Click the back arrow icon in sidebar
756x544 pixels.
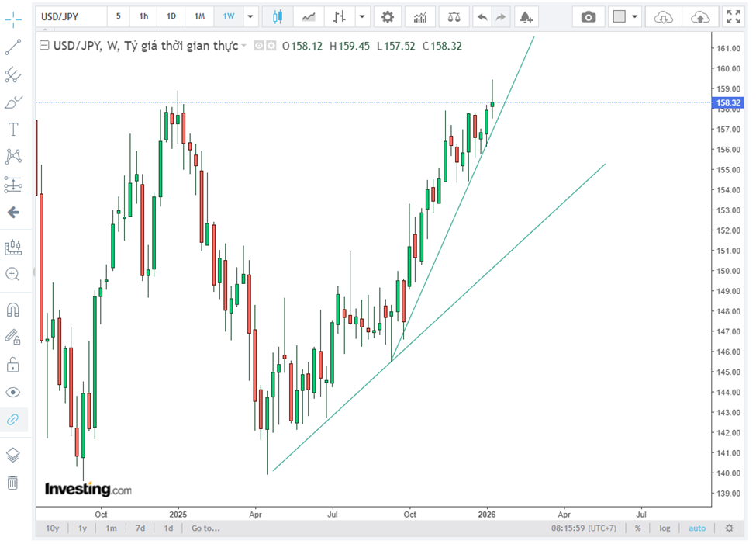tap(13, 213)
